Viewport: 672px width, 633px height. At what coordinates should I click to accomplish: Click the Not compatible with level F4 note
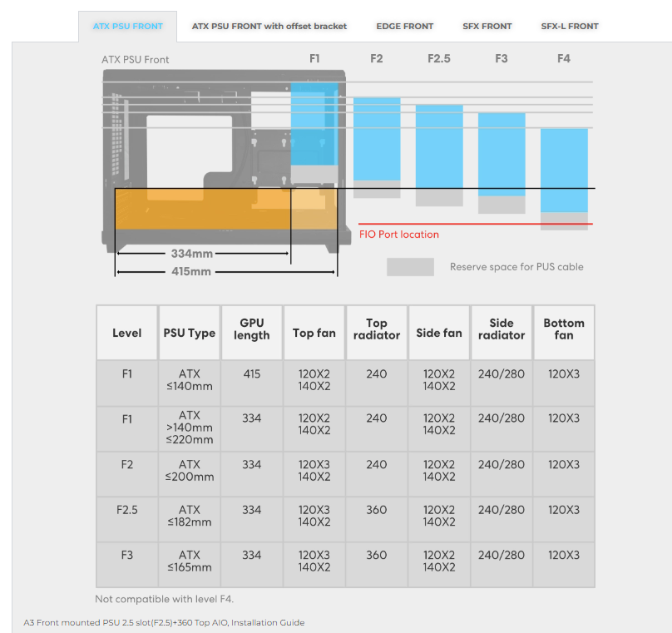coord(164,599)
